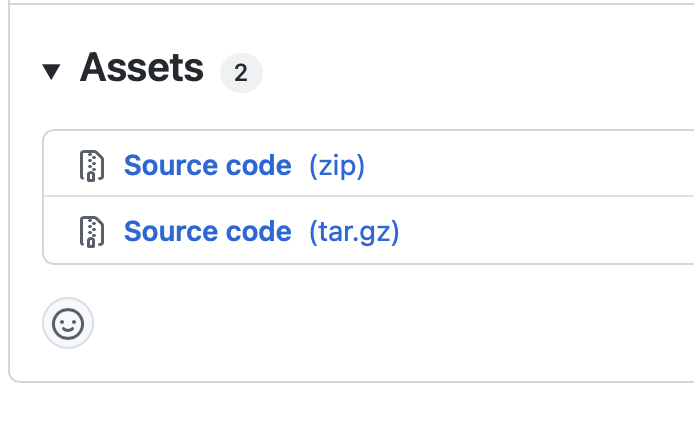Click the zip archive file icon
Image resolution: width=694 pixels, height=430 pixels.
coord(92,165)
